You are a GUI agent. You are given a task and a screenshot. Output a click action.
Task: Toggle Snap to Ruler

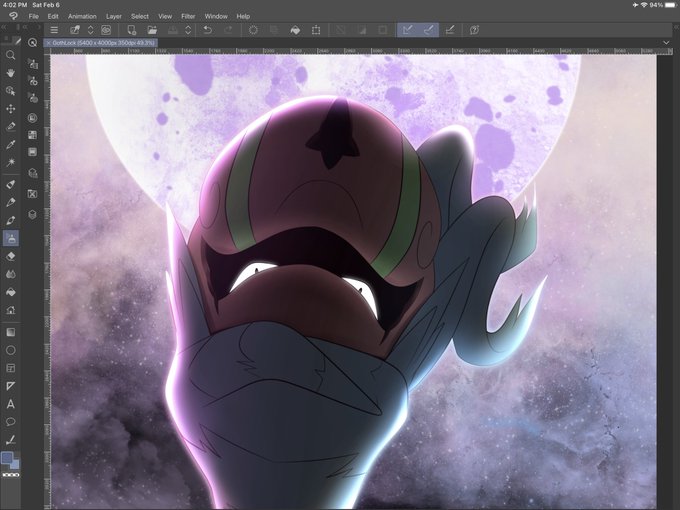(x=407, y=30)
